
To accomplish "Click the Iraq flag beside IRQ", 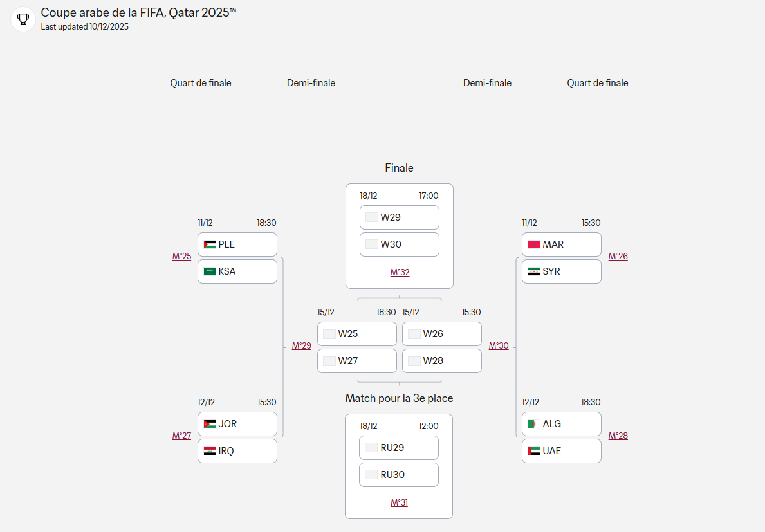I will coord(210,451).
